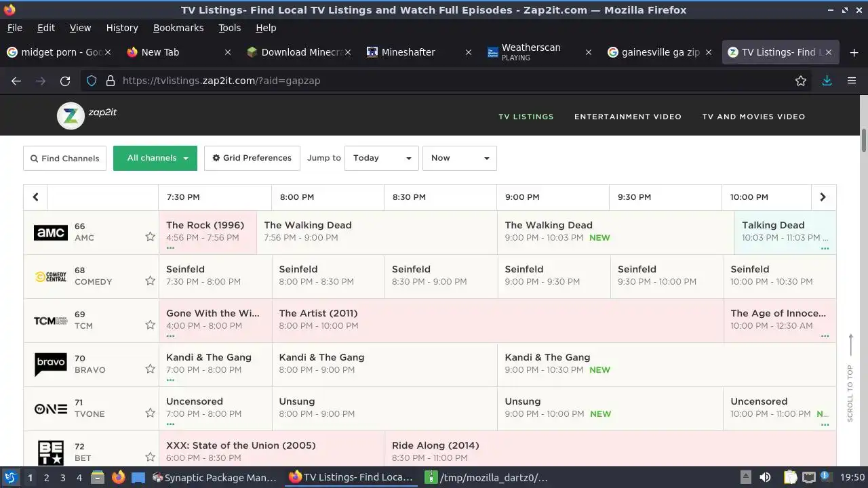Go to TV and Movies Video link
This screenshot has width=868, height=488.
(753, 117)
